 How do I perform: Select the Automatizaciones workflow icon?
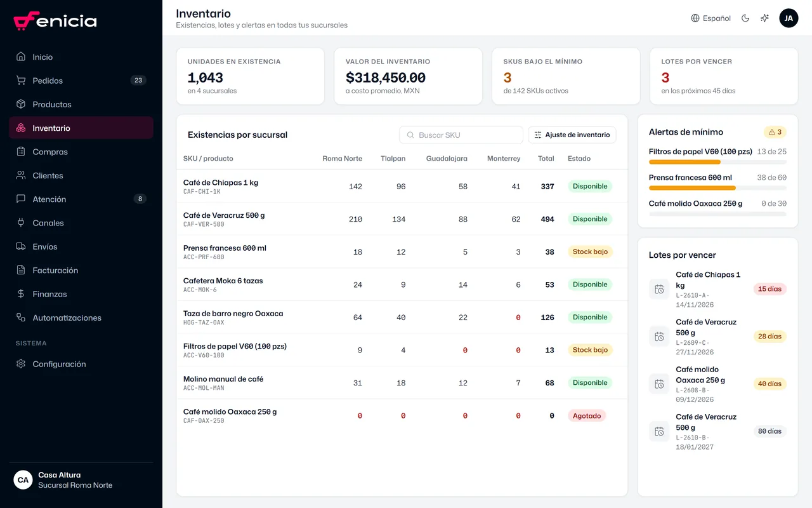point(21,317)
